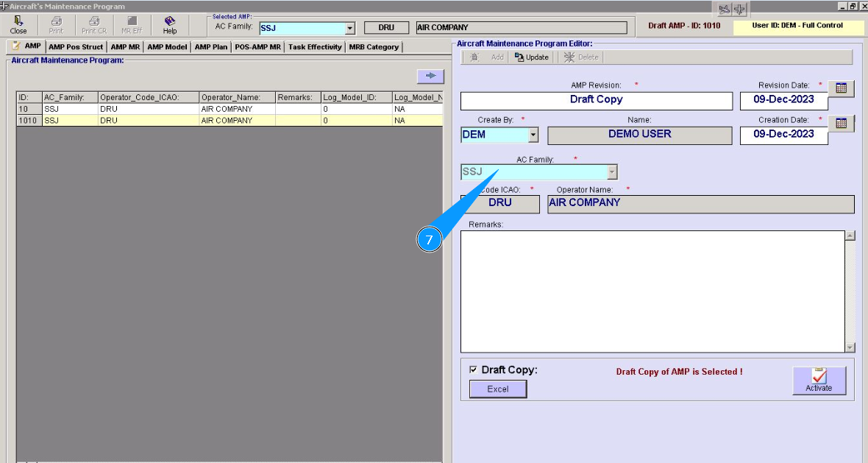Switch to the AMP Pos Struct tab
The image size is (868, 463).
76,47
